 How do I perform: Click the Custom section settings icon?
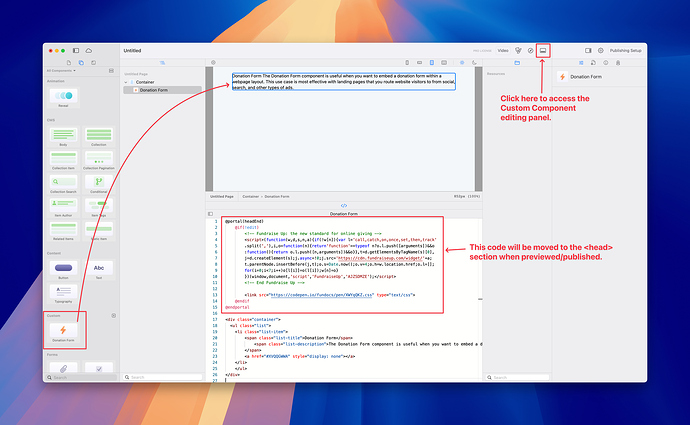point(114,315)
